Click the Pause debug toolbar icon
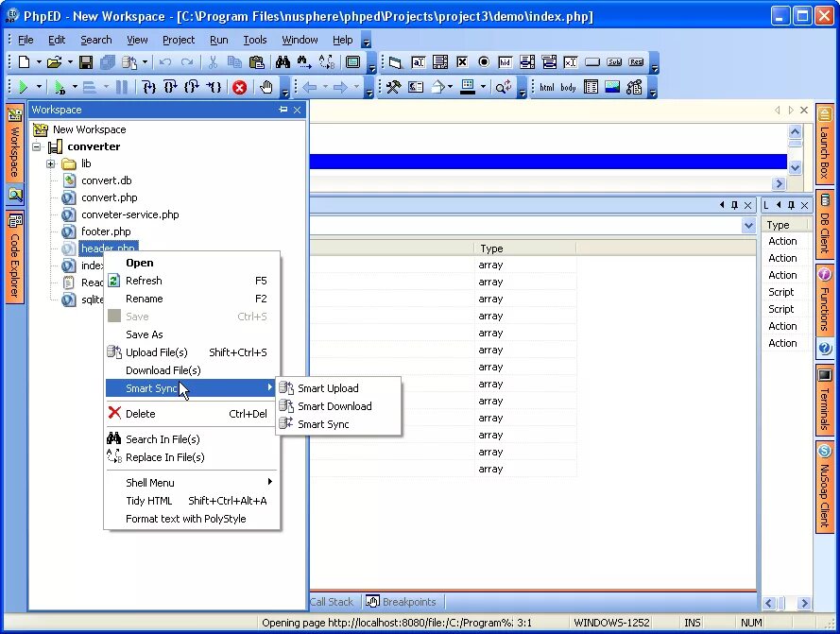840x634 pixels. [x=122, y=87]
